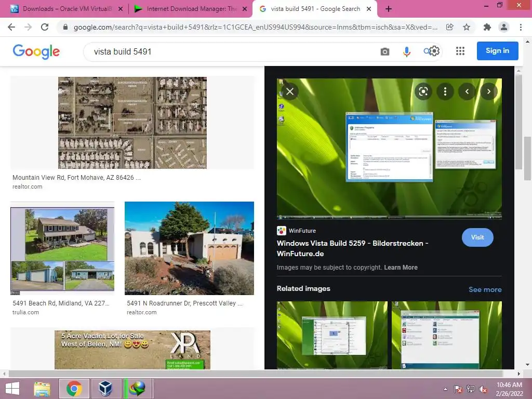Open the Chrome three-dot menu
Image resolution: width=532 pixels, height=399 pixels.
tap(521, 27)
